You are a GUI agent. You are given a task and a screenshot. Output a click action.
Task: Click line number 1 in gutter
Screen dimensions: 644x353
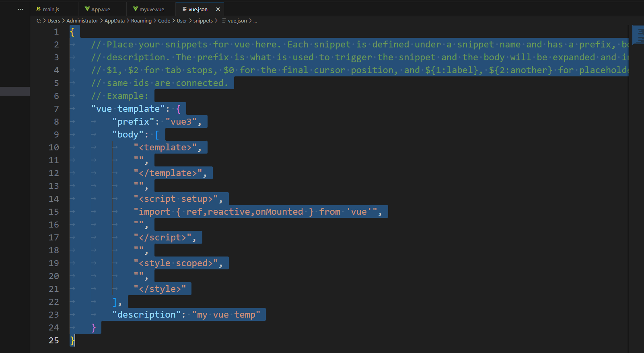point(56,32)
